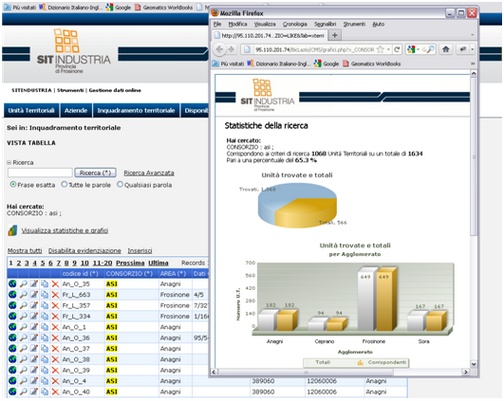The width and height of the screenshot is (504, 401).
Task: Click the globe icon in the An_O_36 row
Action: coord(12,338)
